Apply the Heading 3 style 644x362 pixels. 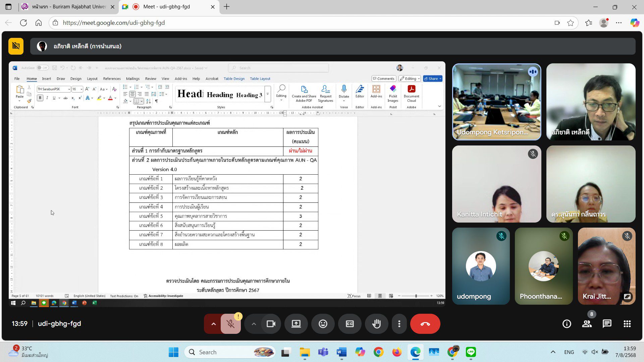point(249,95)
